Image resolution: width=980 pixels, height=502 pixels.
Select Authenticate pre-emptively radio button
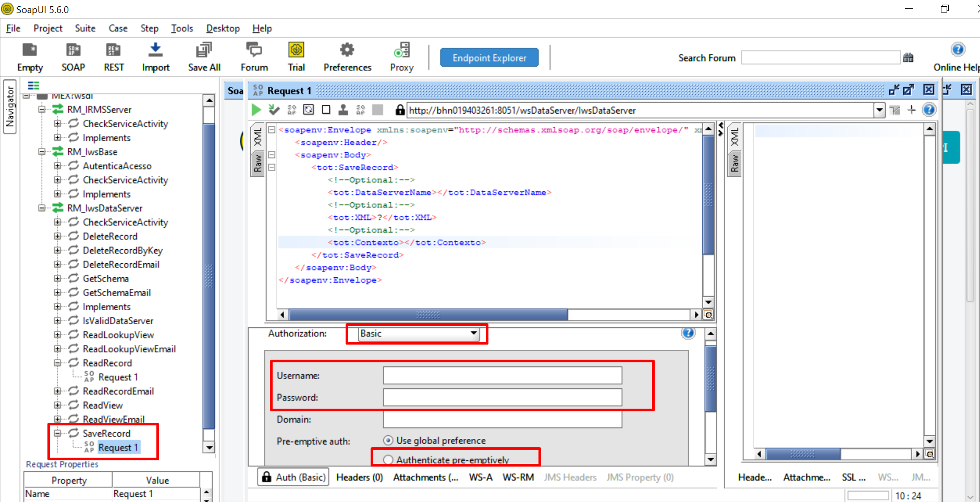point(388,460)
